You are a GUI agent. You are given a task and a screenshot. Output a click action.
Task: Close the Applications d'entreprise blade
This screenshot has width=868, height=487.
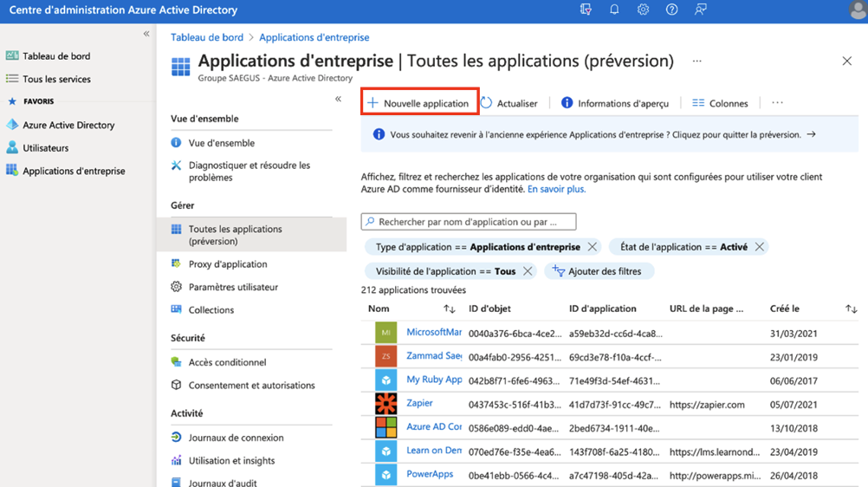[847, 61]
